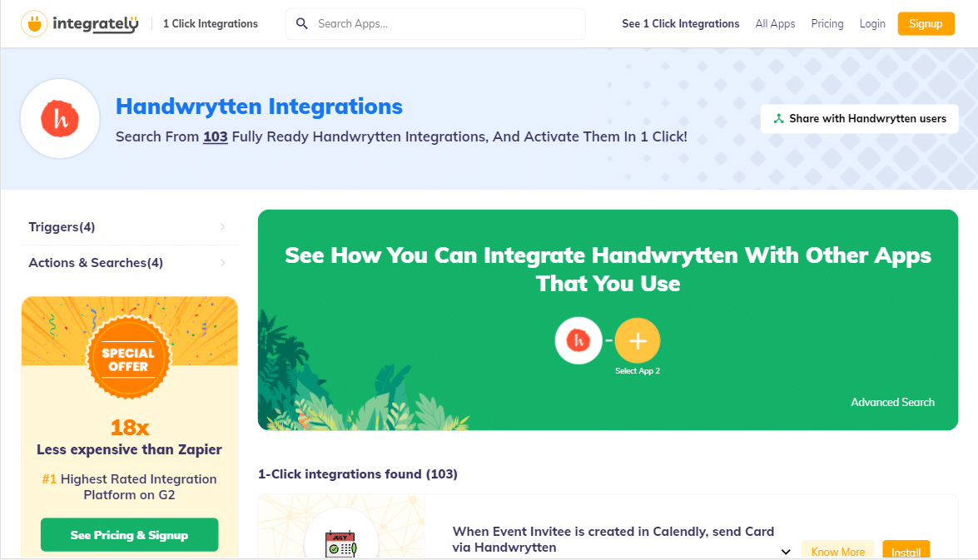Image resolution: width=978 pixels, height=560 pixels.
Task: Expand the Calendly integration details chevron
Action: (785, 552)
